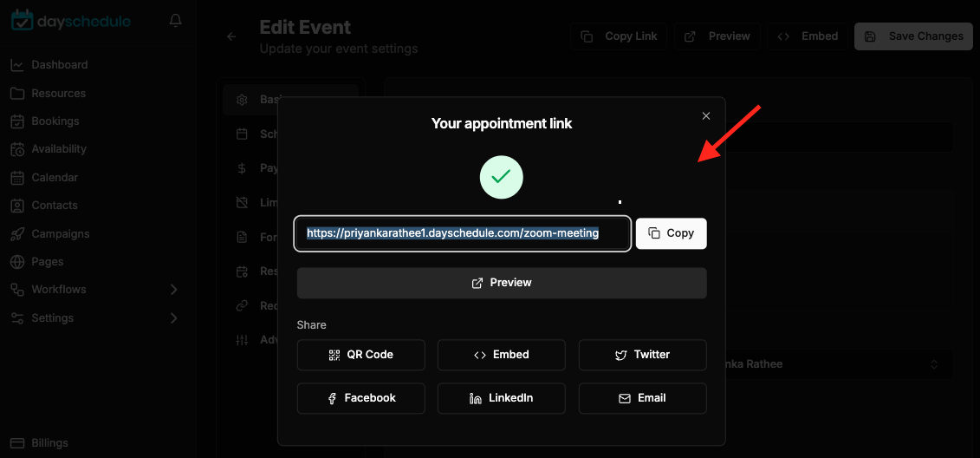Share the link on Facebook
The width and height of the screenshot is (980, 458).
360,398
